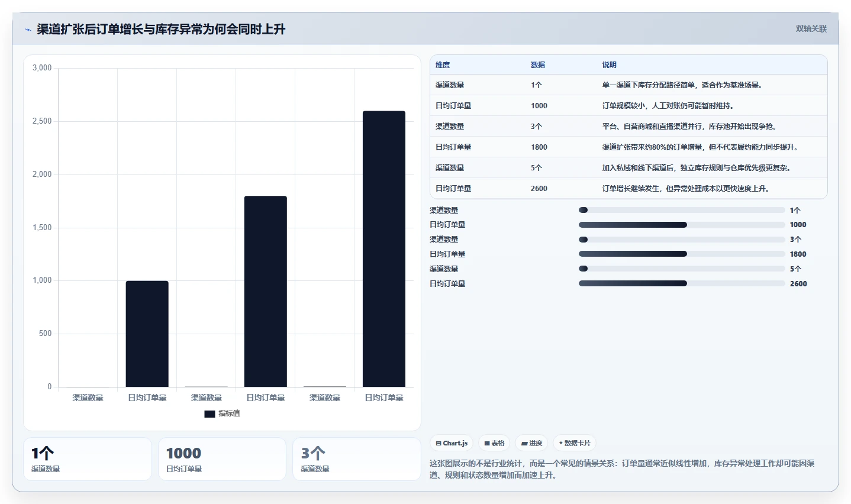This screenshot has height=504, width=851.
Task: Click the 日均订单量 axis label under 2,600 bar
Action: (384, 398)
